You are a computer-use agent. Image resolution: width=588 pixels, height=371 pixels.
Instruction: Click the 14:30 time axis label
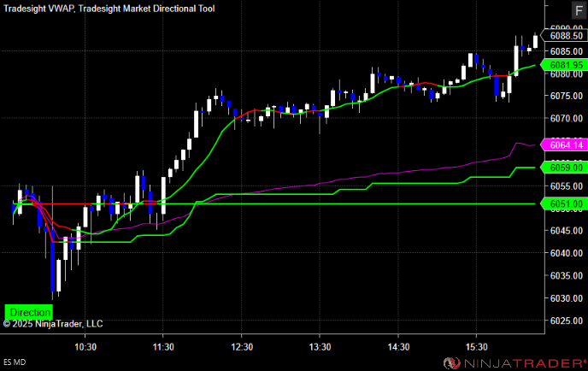398,347
